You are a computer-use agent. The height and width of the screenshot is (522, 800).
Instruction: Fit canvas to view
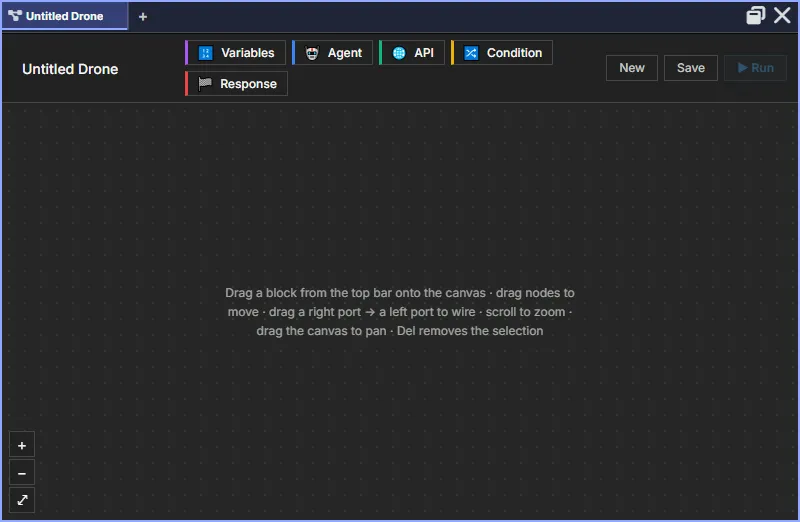22,500
